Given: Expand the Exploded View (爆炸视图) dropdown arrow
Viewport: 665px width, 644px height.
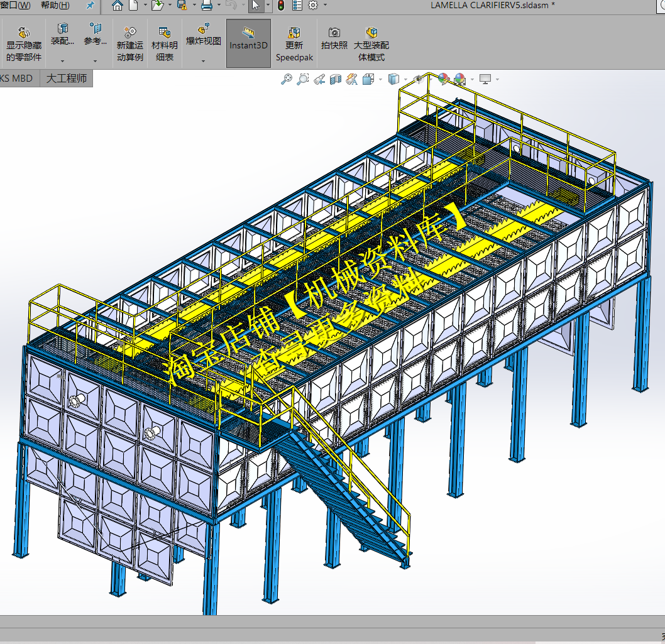Looking at the screenshot, I should point(203,61).
